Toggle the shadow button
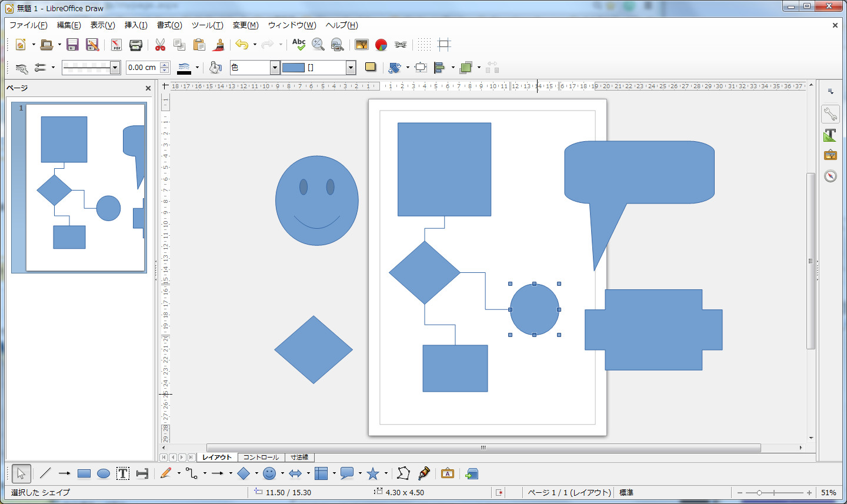847x504 pixels. pyautogui.click(x=370, y=67)
